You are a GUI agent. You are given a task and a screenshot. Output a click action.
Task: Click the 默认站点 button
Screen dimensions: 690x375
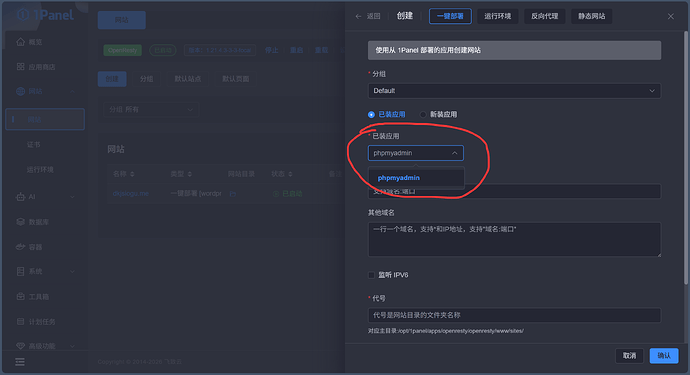pyautogui.click(x=187, y=79)
